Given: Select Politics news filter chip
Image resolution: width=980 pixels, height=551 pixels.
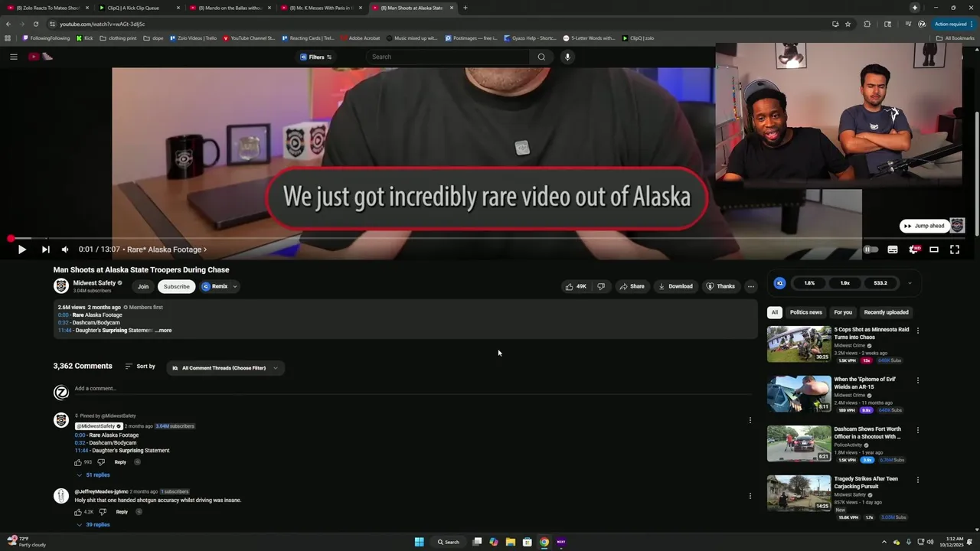Looking at the screenshot, I should point(805,312).
